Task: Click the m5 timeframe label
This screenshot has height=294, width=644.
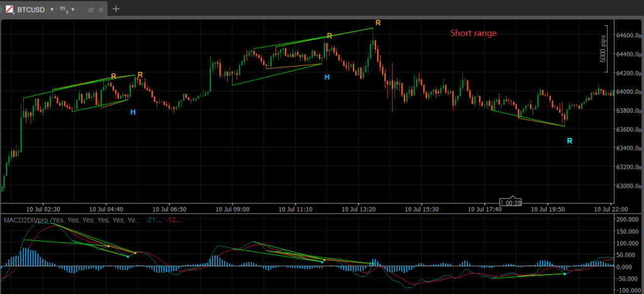Action: coord(64,9)
